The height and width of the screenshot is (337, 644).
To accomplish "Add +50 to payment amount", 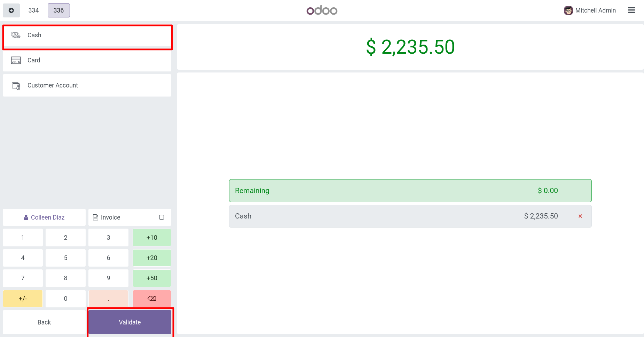I will 152,278.
